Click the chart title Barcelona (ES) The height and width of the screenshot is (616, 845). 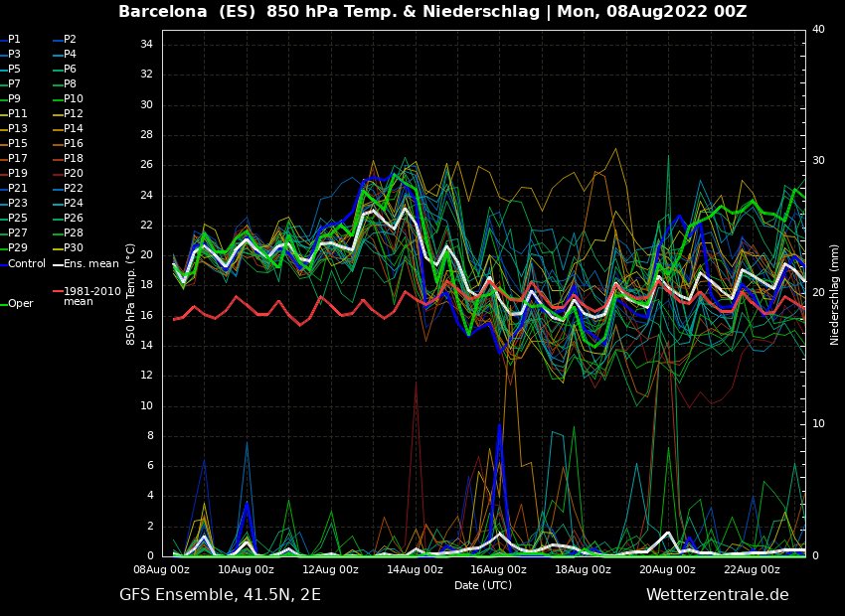tap(187, 12)
